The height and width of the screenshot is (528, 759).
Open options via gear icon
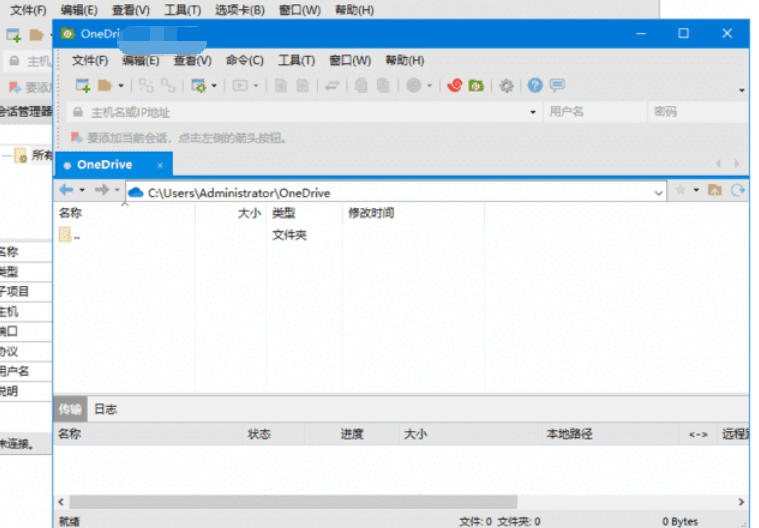point(506,86)
